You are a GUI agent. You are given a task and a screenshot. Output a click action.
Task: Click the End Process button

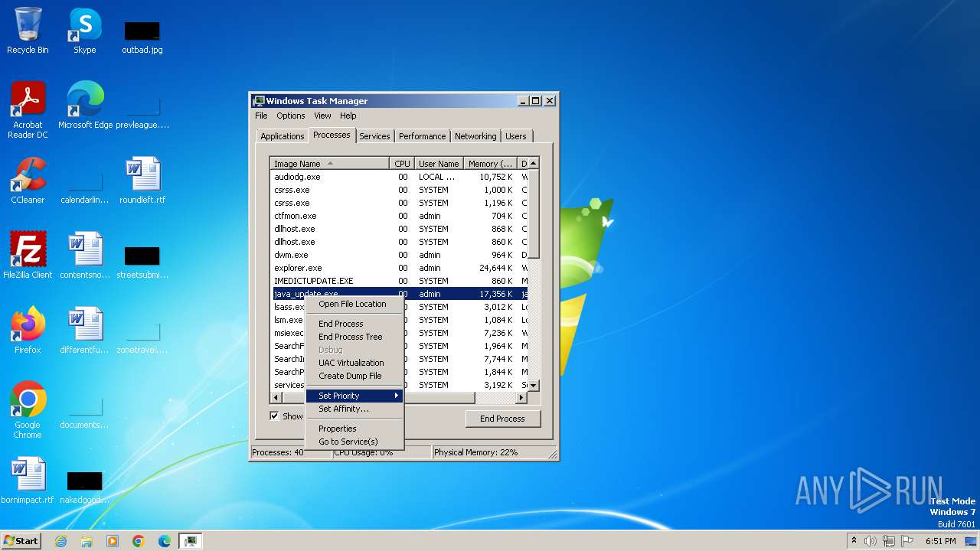click(502, 419)
